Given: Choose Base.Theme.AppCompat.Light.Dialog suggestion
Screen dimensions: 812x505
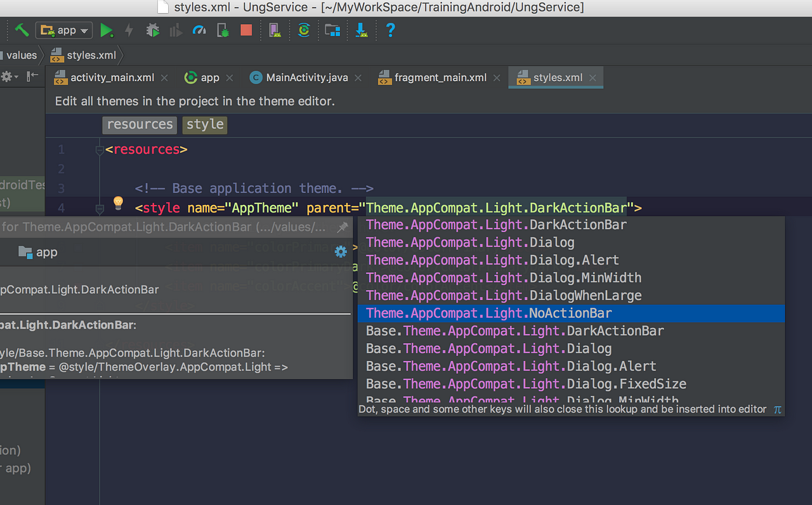Looking at the screenshot, I should click(x=571, y=349).
